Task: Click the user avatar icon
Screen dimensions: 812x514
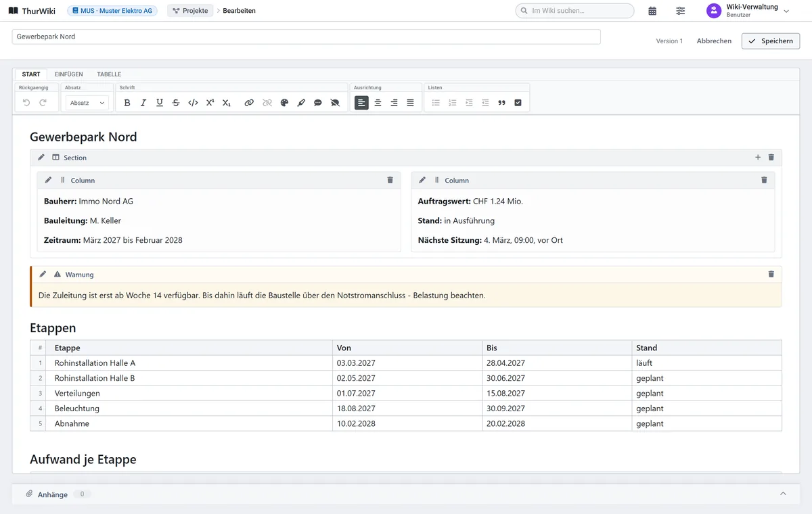Action: [714, 11]
